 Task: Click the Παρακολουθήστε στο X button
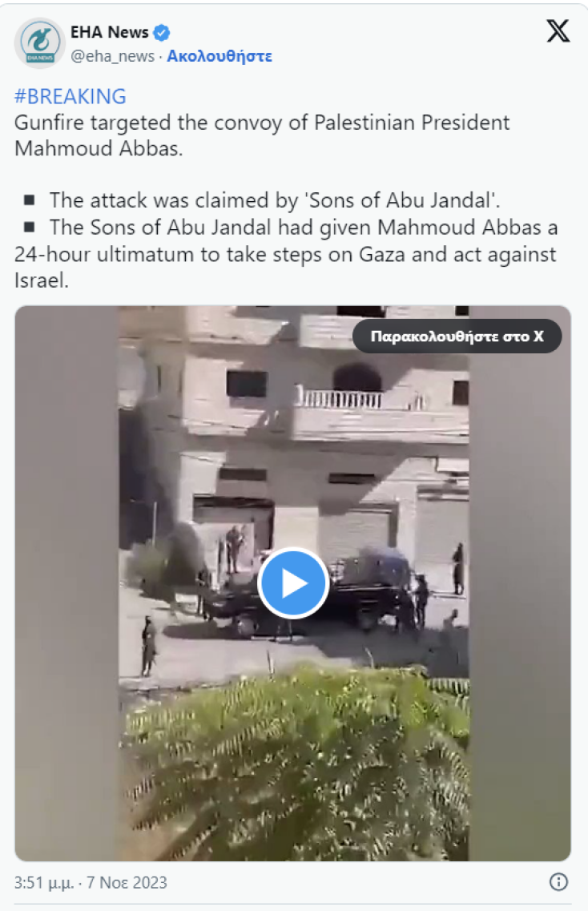[x=457, y=337]
